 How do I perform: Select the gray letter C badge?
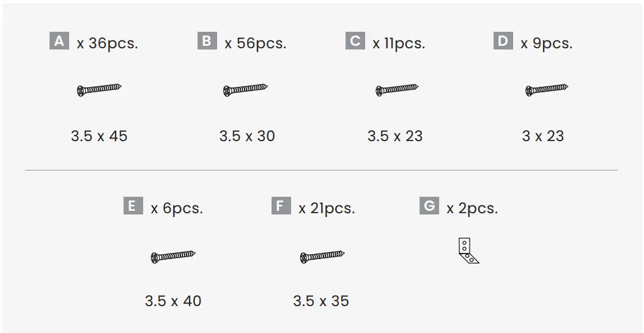tap(355, 41)
